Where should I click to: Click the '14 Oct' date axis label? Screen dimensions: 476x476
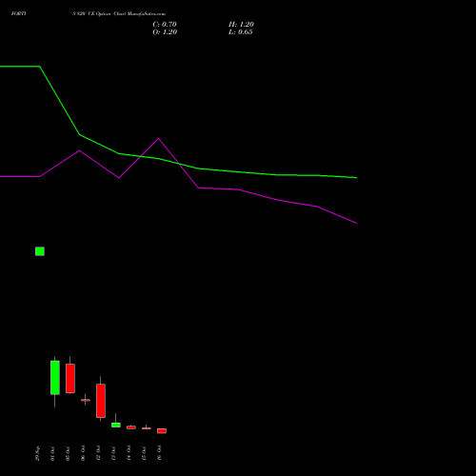(x=129, y=453)
